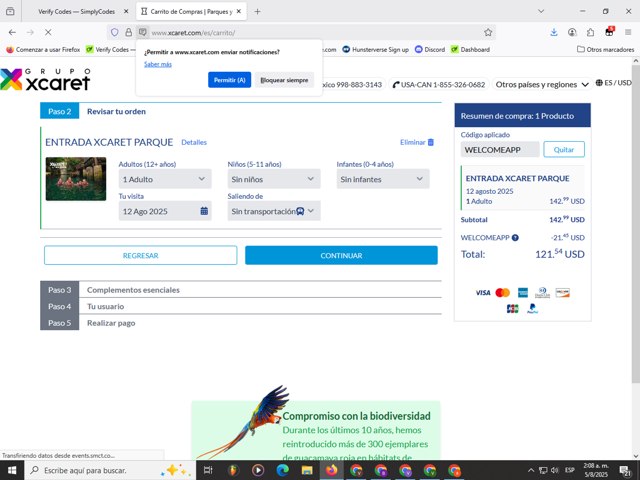This screenshot has width=640, height=480.
Task: Click the Paso 4 Tu usuario step
Action: tap(241, 306)
